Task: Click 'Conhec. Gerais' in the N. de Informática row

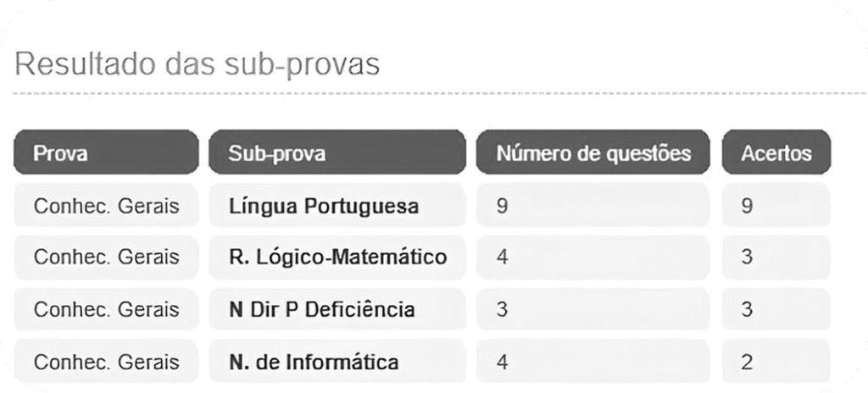Action: (x=106, y=362)
